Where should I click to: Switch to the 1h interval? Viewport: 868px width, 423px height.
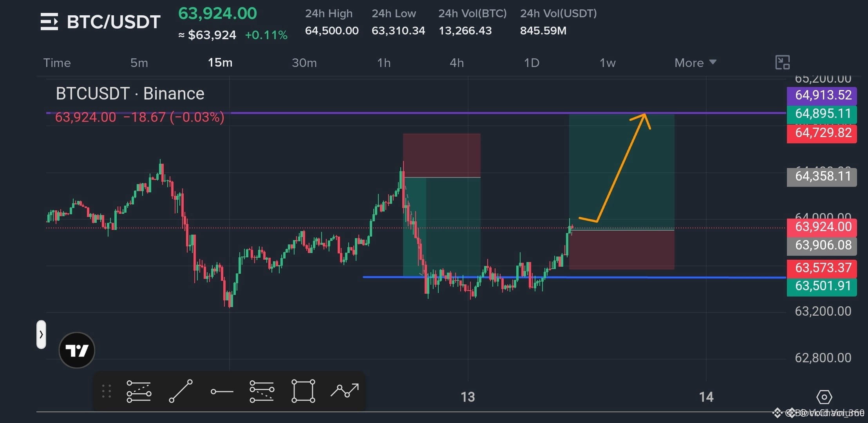(384, 63)
